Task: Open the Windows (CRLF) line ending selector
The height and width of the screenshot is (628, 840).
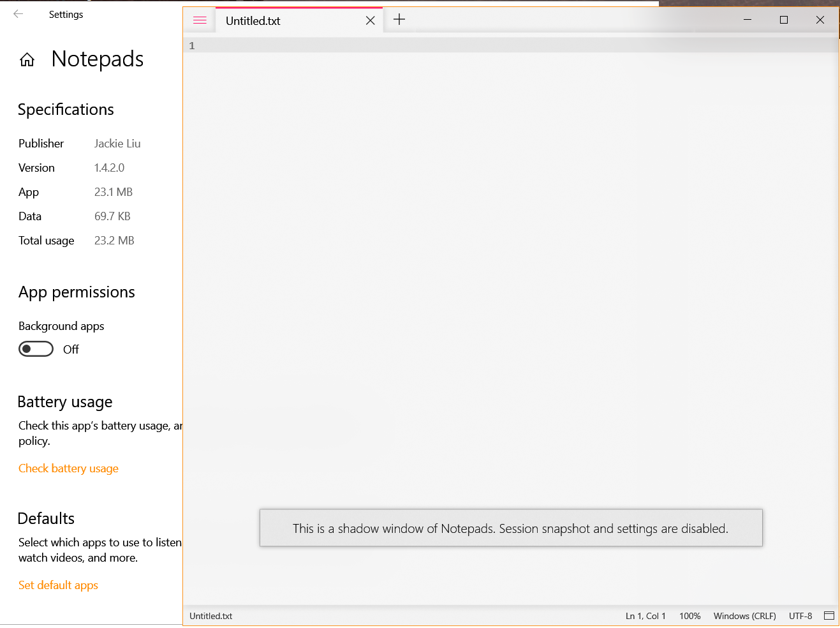Action: pos(744,615)
